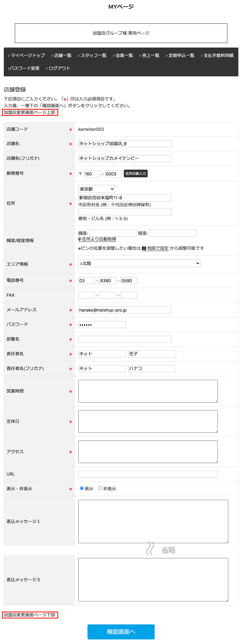Select the 非表示 radio button
This screenshot has width=242, height=644.
100,488
